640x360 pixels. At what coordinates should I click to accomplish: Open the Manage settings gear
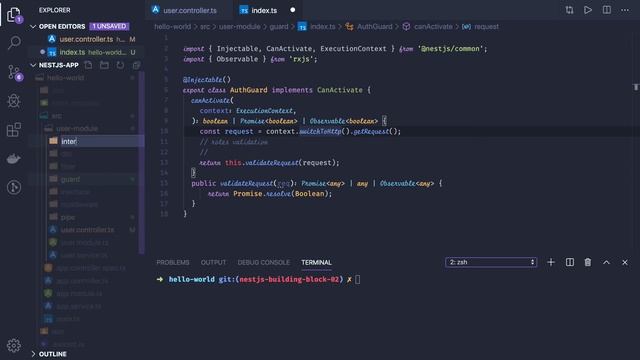pos(14,345)
